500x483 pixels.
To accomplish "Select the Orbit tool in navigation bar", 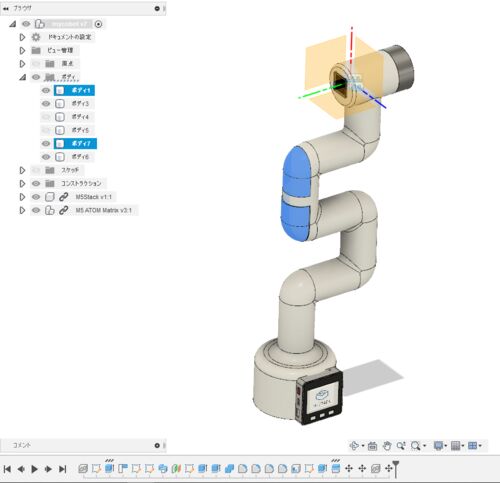I will click(x=354, y=446).
